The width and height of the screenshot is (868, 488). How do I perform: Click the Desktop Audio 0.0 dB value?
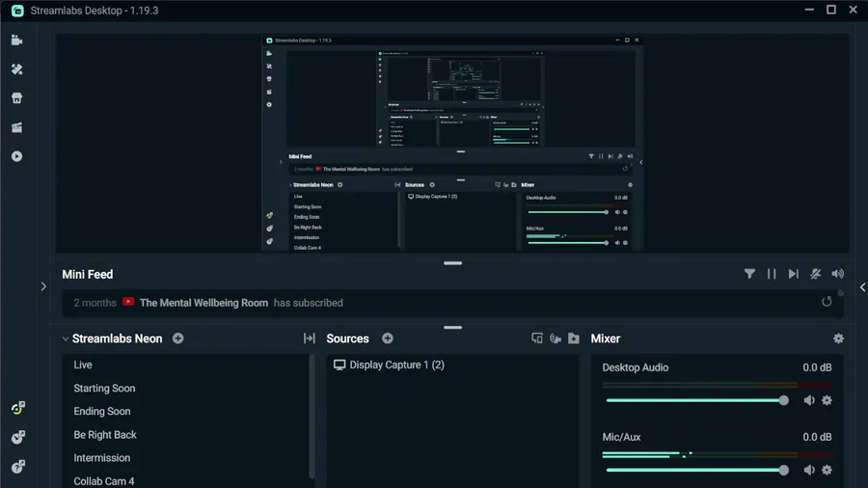(x=817, y=367)
